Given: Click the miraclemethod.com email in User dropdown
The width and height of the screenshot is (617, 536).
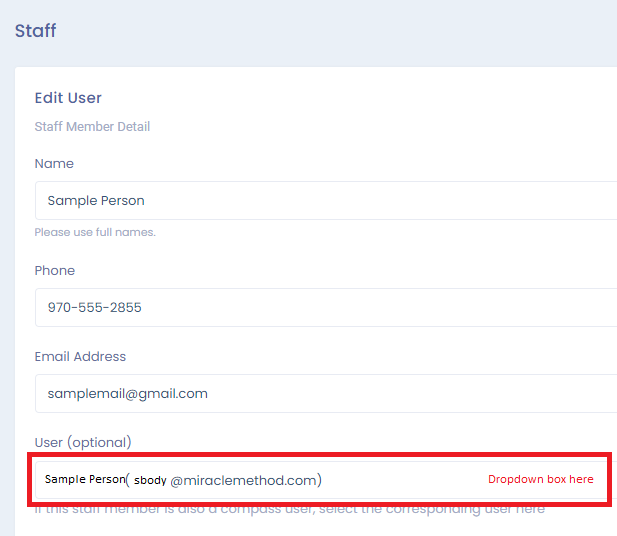Looking at the screenshot, I should 245,480.
